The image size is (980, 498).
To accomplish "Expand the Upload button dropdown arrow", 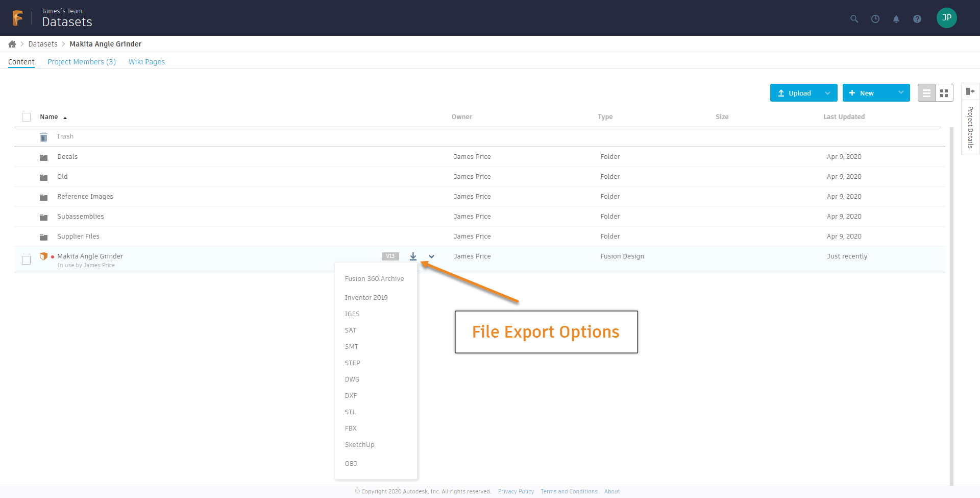I will pyautogui.click(x=828, y=92).
